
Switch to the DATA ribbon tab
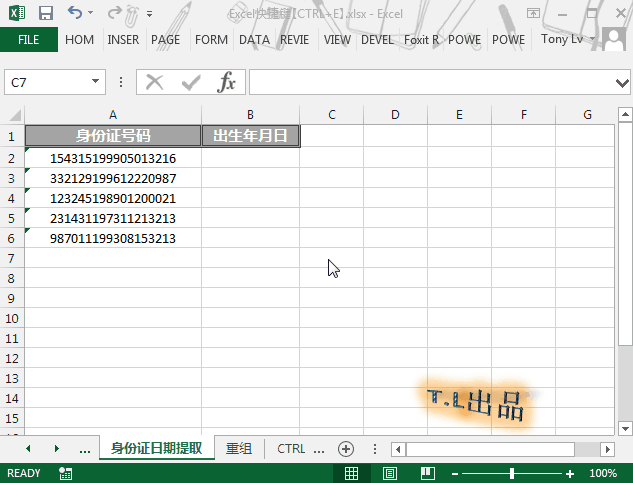point(254,40)
